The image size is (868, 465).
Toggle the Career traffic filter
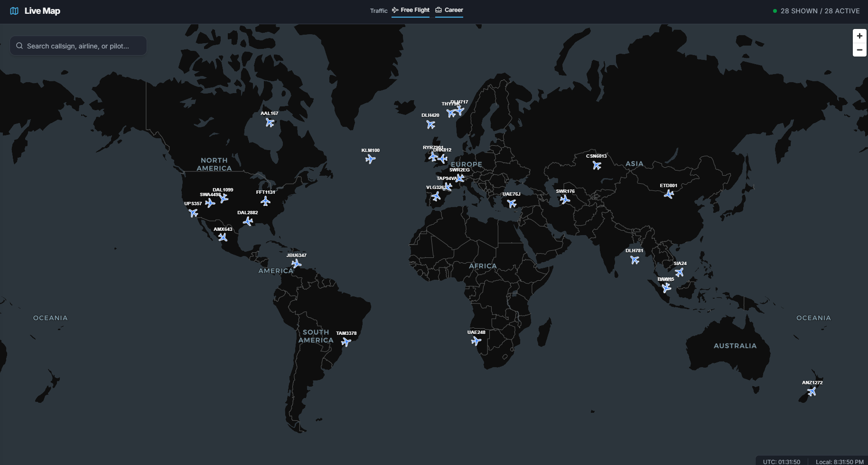[449, 10]
